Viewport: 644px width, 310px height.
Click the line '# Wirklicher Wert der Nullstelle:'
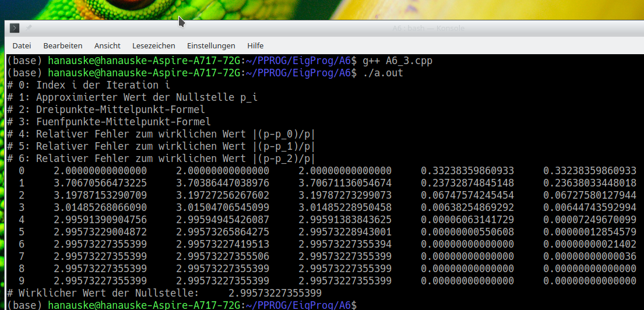(103, 293)
